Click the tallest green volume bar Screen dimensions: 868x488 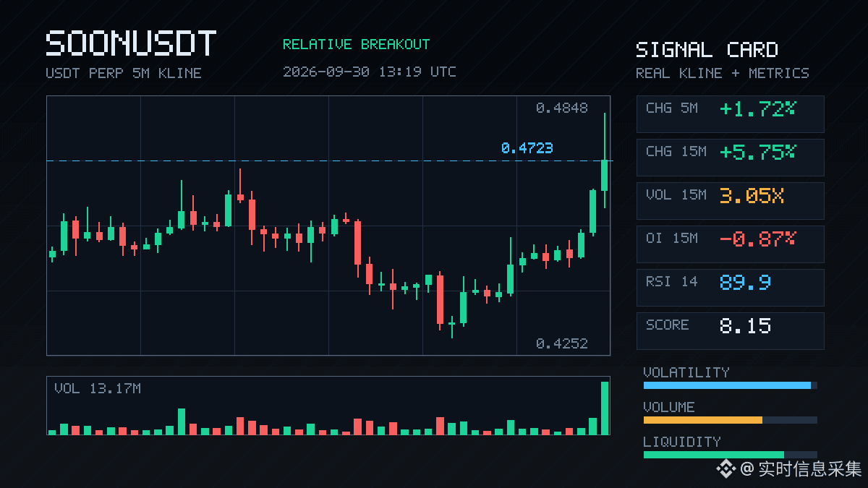tap(605, 408)
